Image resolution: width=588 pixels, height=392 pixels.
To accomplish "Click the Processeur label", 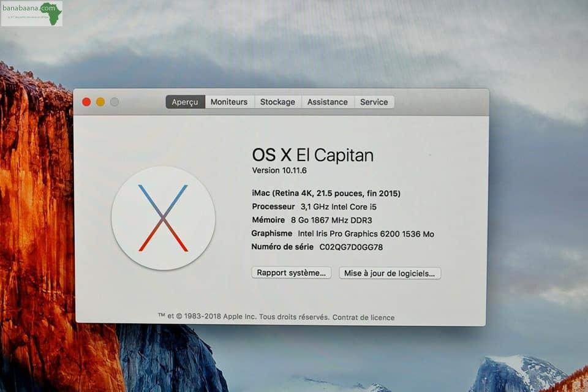I will click(x=273, y=206).
